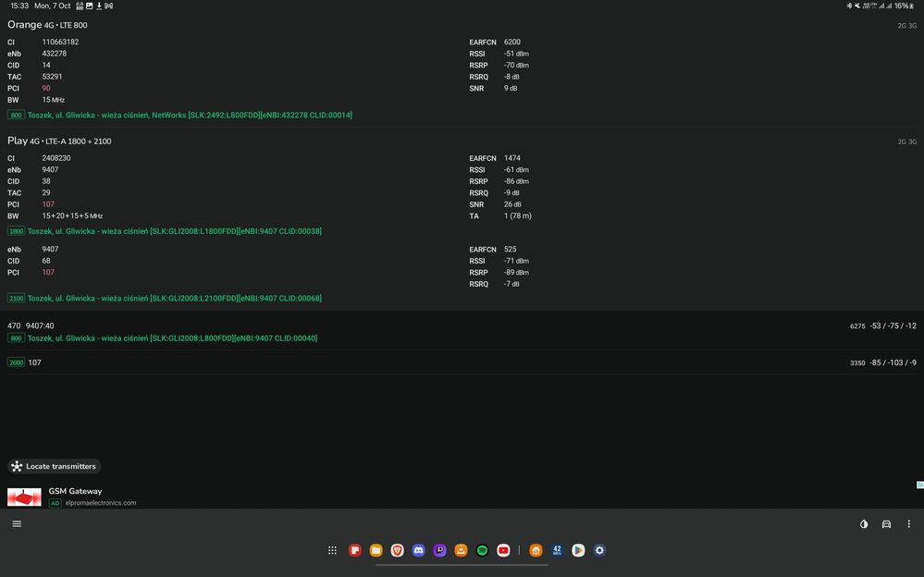Launch Brave browser from the taskbar
Viewport: 924px width, 577px height.
397,550
